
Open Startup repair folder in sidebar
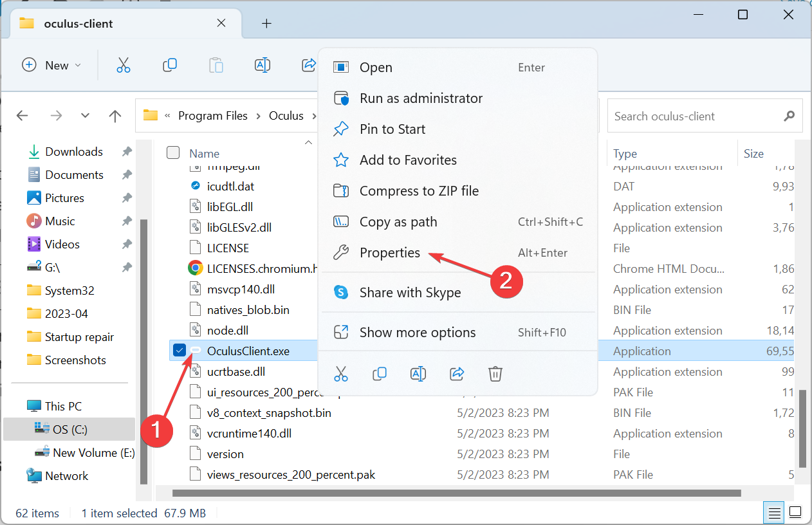tap(69, 336)
